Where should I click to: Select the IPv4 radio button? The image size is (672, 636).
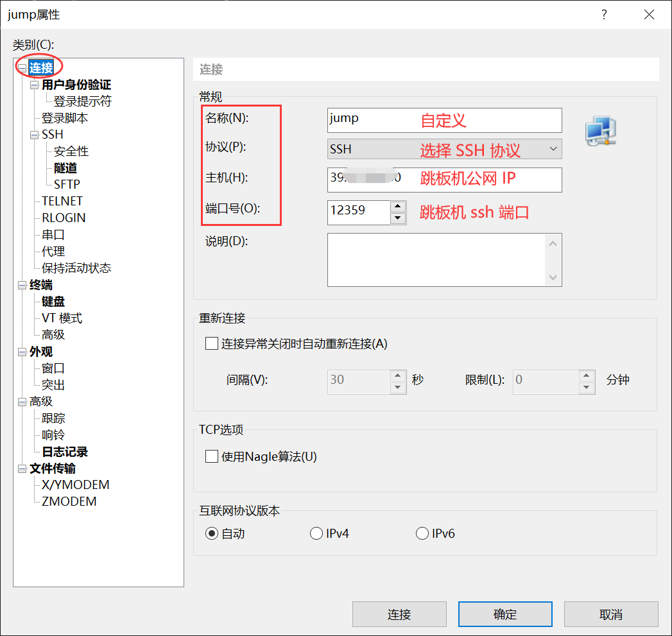tap(316, 533)
